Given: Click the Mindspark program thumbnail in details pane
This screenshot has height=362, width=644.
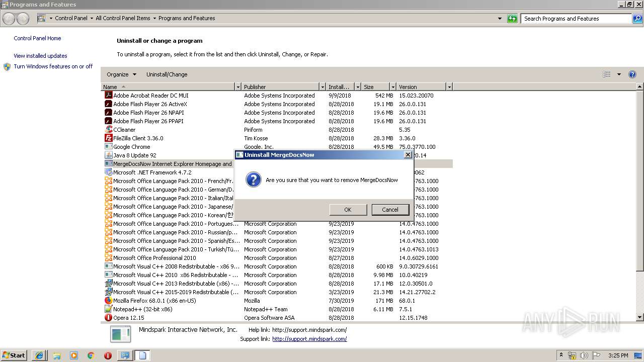Looking at the screenshot, I should tap(120, 334).
